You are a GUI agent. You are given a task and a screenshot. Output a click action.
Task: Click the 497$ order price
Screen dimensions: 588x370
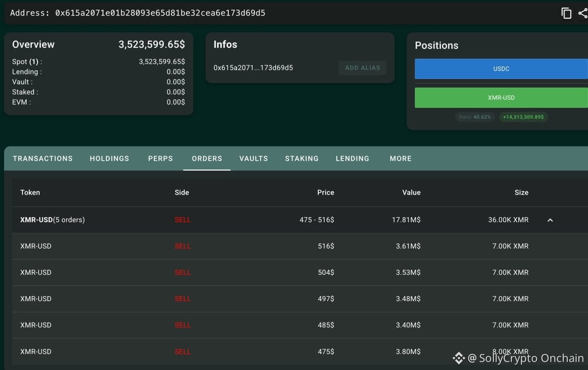pos(326,298)
